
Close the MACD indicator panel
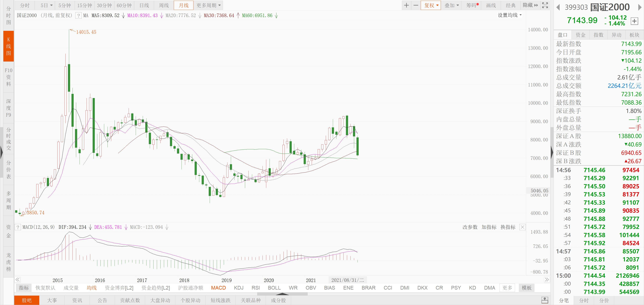click(x=523, y=227)
